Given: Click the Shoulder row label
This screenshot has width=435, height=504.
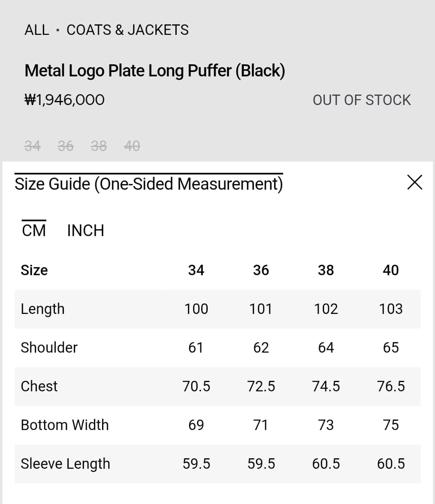Looking at the screenshot, I should 49,348.
